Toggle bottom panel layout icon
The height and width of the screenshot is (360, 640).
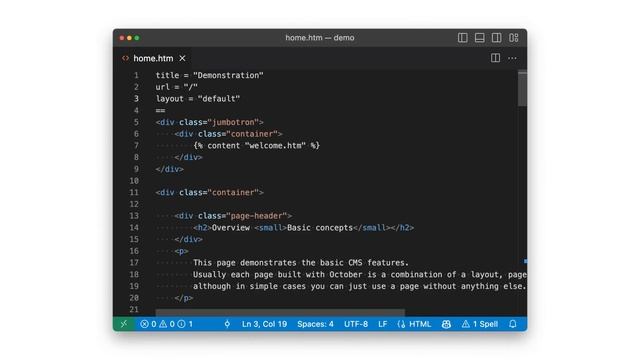point(480,38)
